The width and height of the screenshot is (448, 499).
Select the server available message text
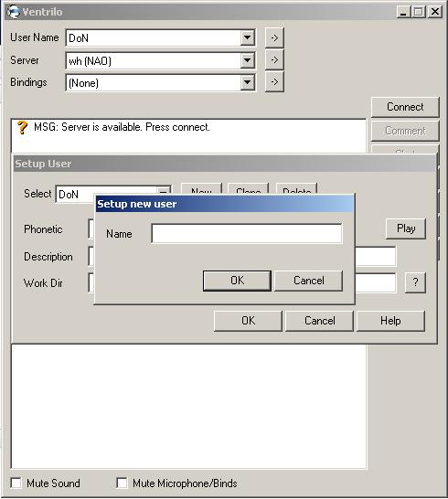(122, 127)
